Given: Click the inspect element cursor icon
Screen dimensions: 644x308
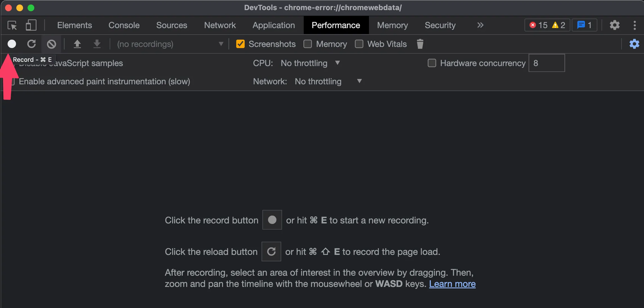Looking at the screenshot, I should [x=12, y=25].
